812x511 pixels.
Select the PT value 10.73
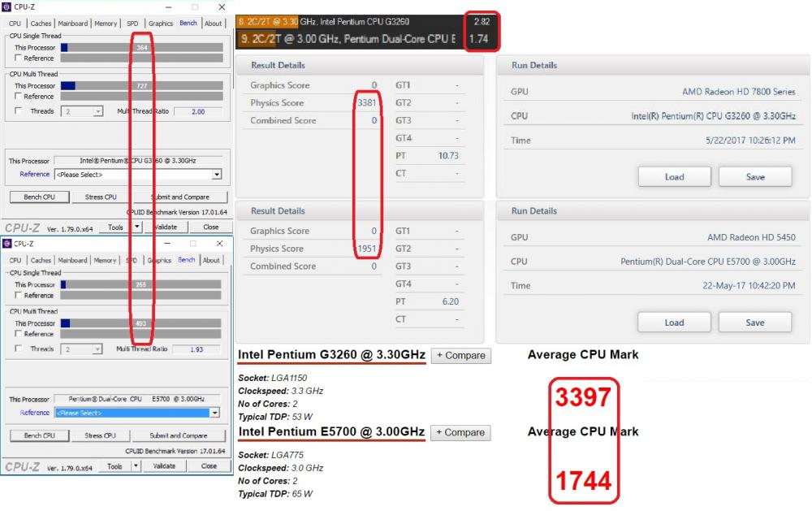coord(448,155)
